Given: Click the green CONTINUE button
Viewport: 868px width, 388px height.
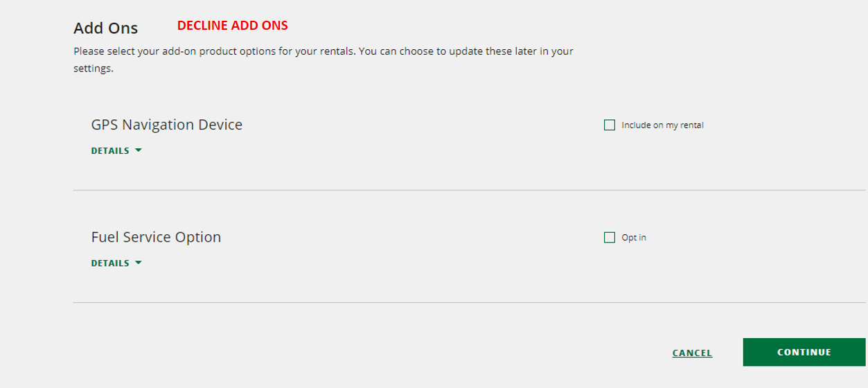Looking at the screenshot, I should pyautogui.click(x=804, y=352).
